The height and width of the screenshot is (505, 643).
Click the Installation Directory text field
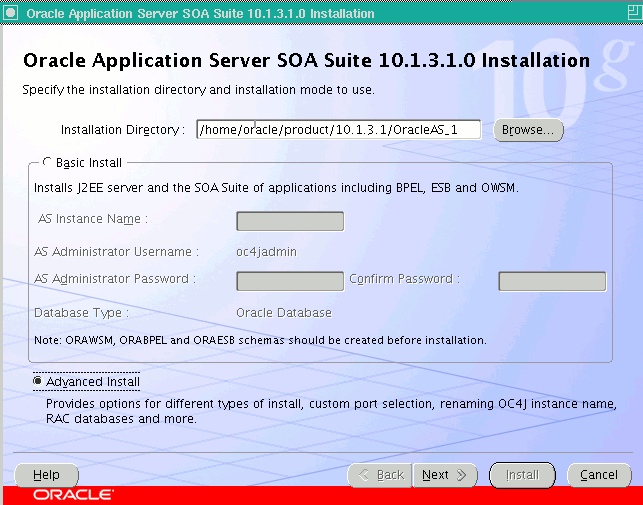pos(339,130)
